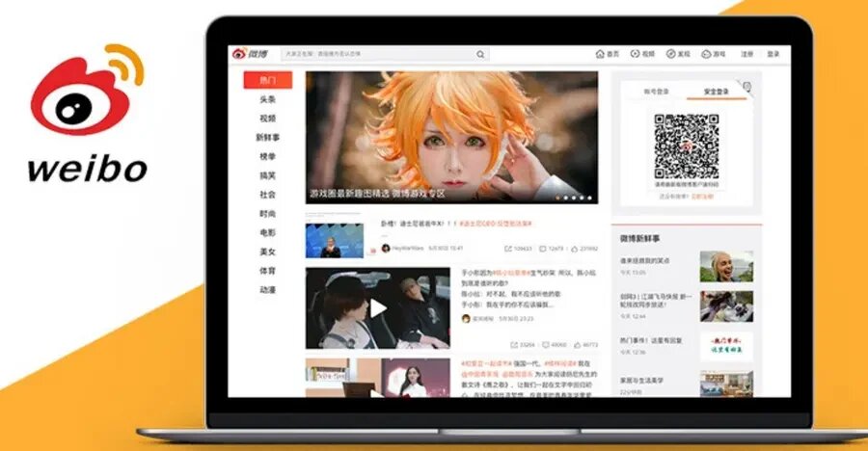
Task: Open the 热门事件 news thumbnail
Action: pos(726,346)
